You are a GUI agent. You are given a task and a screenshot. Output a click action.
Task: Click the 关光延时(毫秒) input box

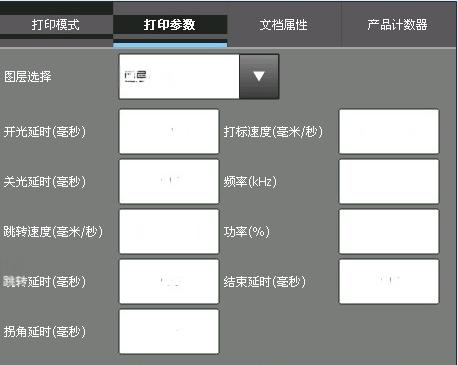coord(169,182)
